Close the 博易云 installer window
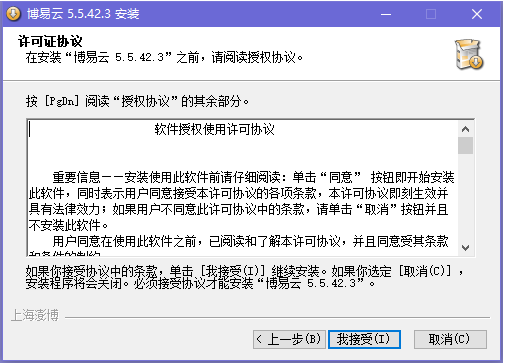Screen dimensions: 506x364 [x=477, y=14]
